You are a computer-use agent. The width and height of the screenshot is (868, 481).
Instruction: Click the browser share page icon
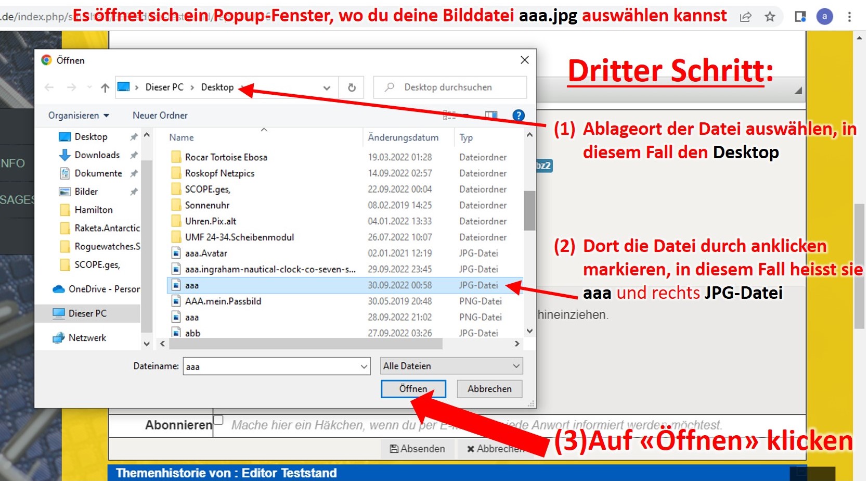point(745,17)
